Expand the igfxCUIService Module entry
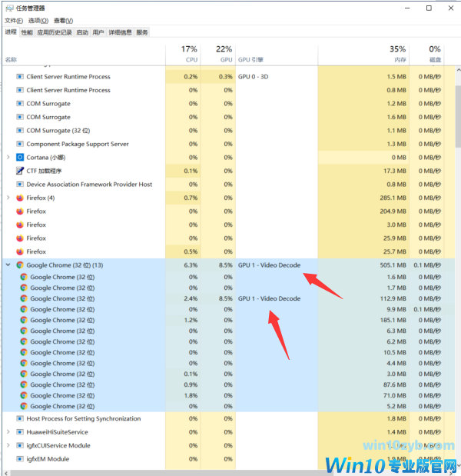 click(8, 445)
